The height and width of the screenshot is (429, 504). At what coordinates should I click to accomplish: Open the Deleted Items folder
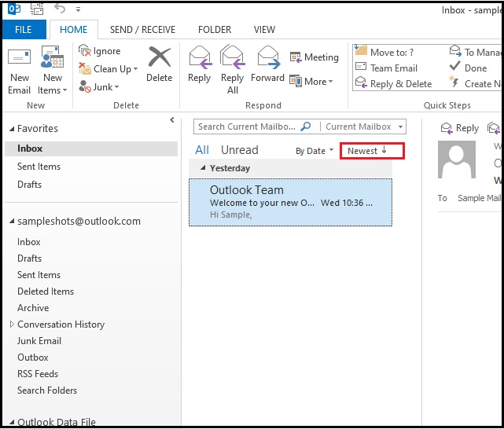click(46, 291)
